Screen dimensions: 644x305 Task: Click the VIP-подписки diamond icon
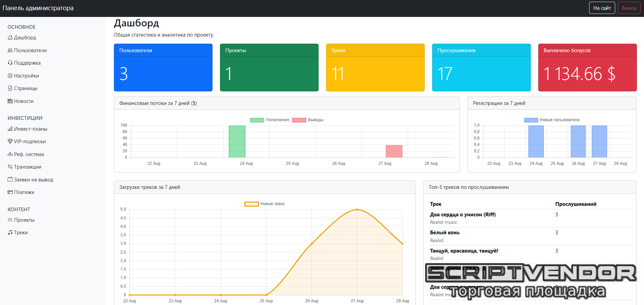10,141
